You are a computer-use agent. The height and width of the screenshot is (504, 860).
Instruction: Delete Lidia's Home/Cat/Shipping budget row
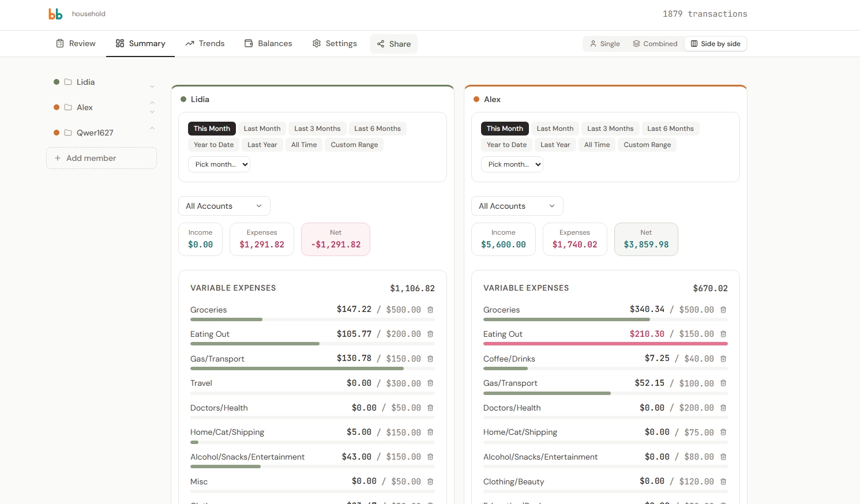[430, 432]
